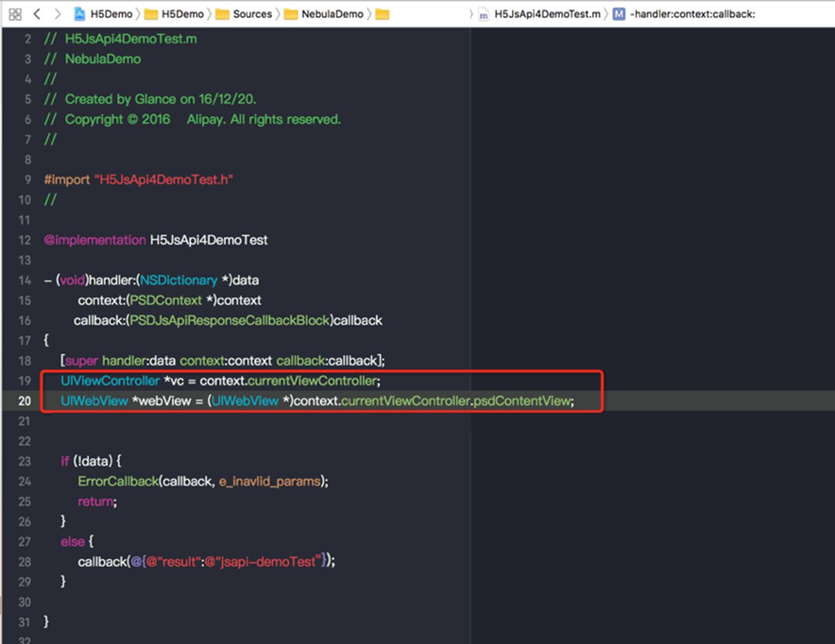Click the "@implementation" keyword

(95, 240)
